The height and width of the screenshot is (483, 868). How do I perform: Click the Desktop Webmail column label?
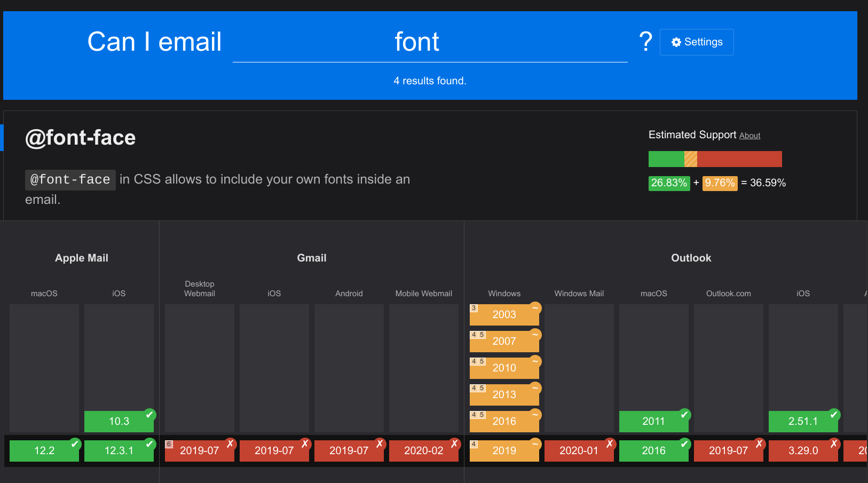[x=200, y=289]
